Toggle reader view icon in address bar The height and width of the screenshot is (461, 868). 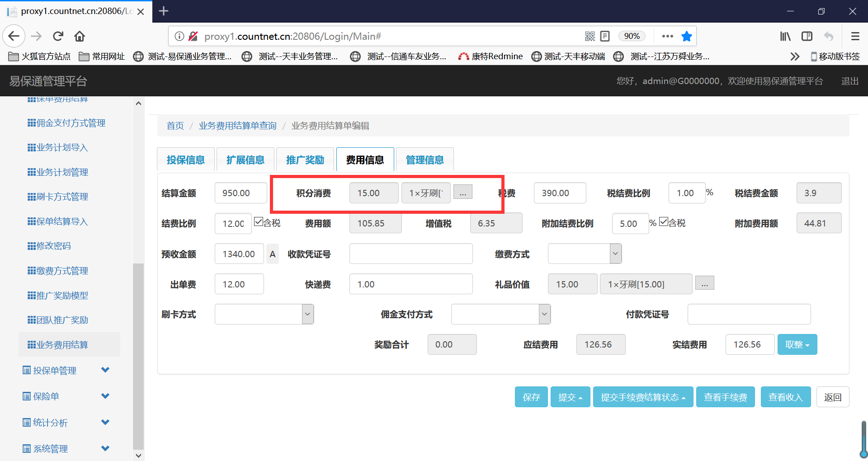pos(605,36)
